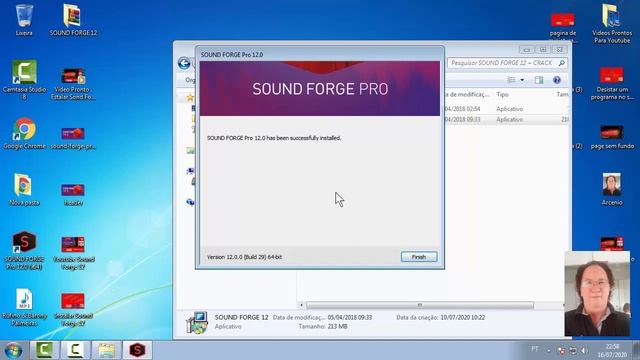
Task: Select the file row dated 02:54 in Explorer
Action: (506, 109)
